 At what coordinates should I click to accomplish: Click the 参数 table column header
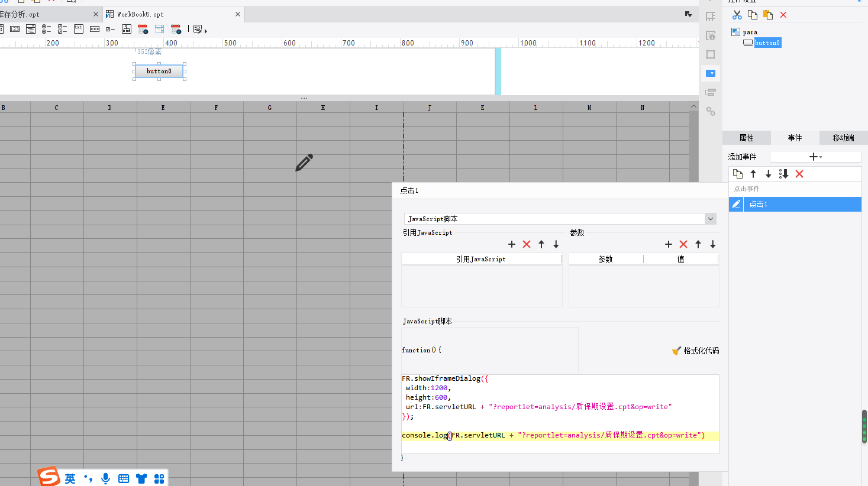click(605, 259)
